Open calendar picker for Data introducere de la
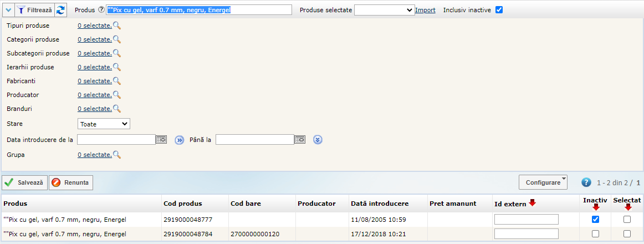 [x=161, y=140]
